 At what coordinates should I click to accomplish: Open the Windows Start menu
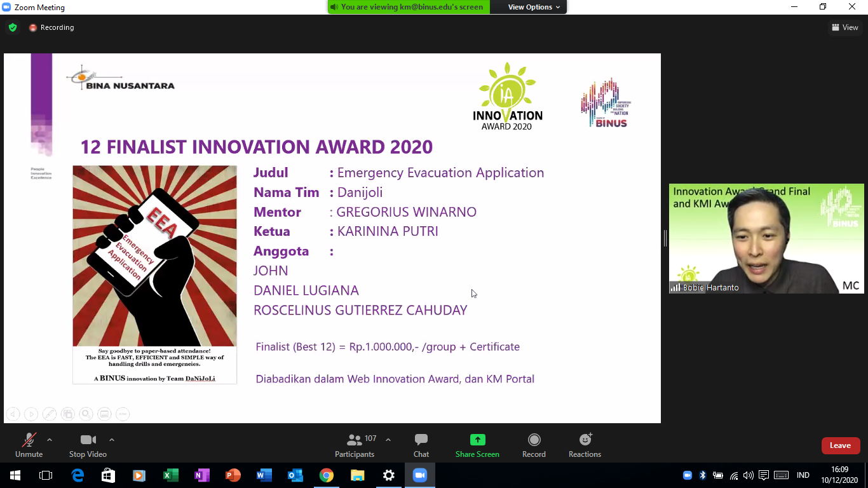pos(15,475)
